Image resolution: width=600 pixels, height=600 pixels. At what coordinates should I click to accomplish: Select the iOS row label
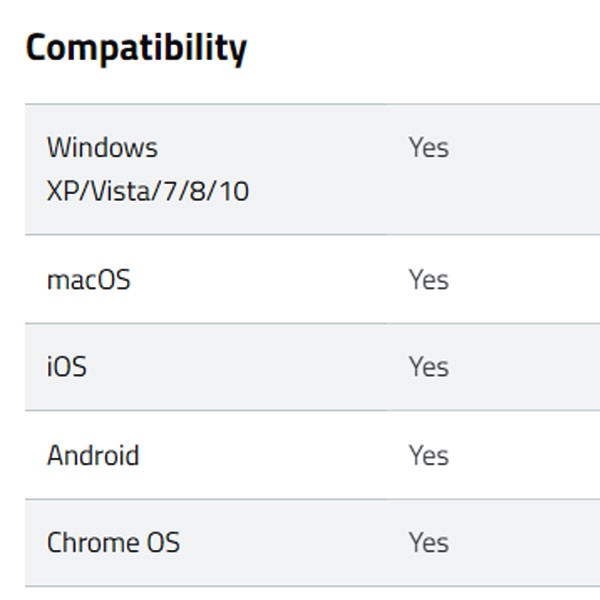click(x=67, y=367)
